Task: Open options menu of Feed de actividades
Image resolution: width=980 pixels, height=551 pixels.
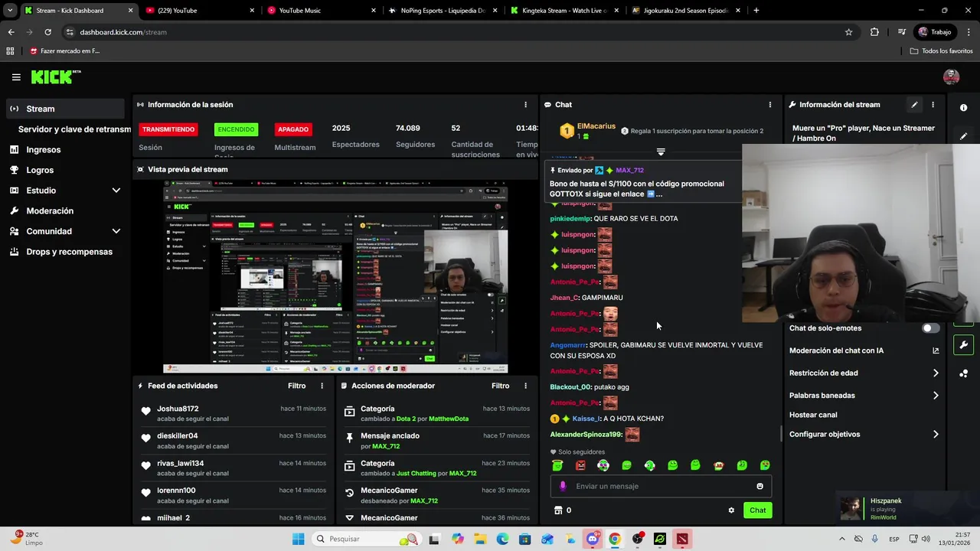Action: point(322,386)
